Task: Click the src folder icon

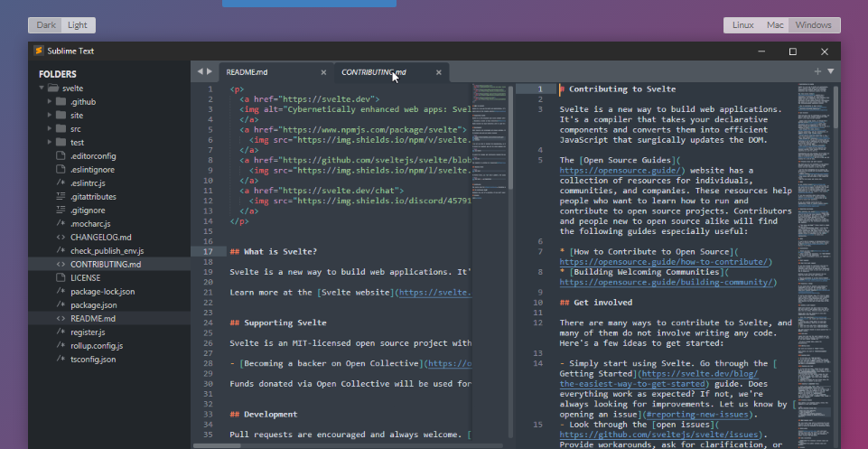Action: (x=61, y=129)
